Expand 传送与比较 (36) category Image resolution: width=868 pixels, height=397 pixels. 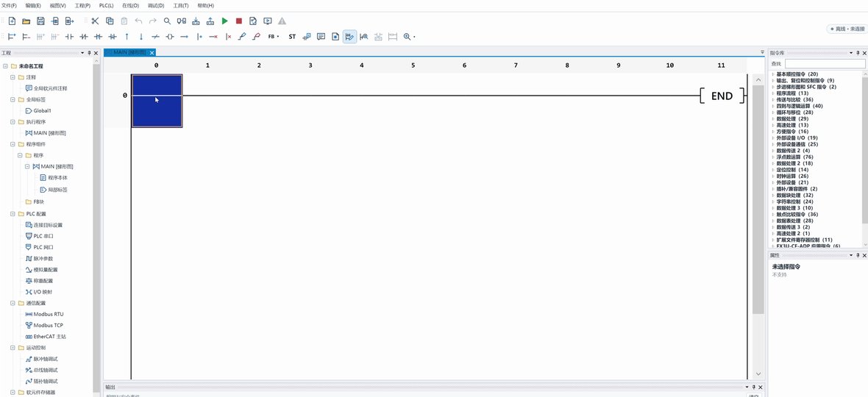click(773, 99)
